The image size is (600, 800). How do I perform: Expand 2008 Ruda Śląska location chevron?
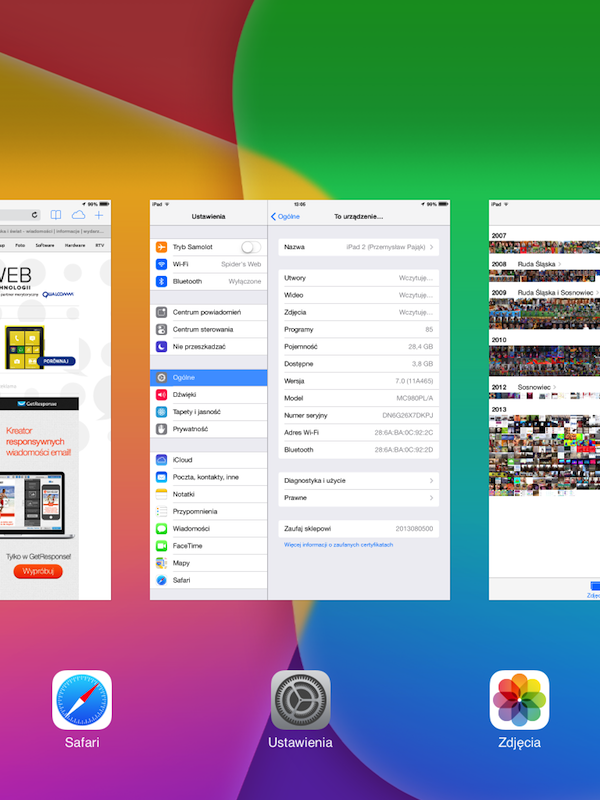[x=560, y=264]
